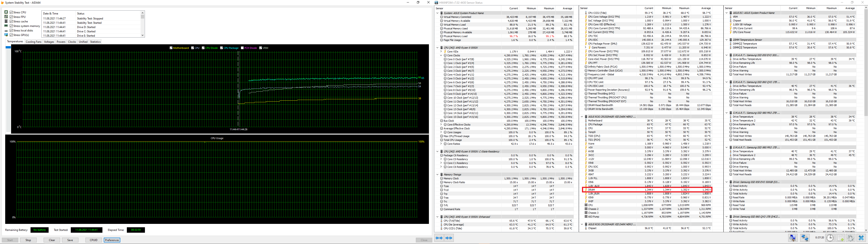This screenshot has width=868, height=244.
Task: Click the clock icon on HWiNFO's toolbar
Action: pos(830,238)
